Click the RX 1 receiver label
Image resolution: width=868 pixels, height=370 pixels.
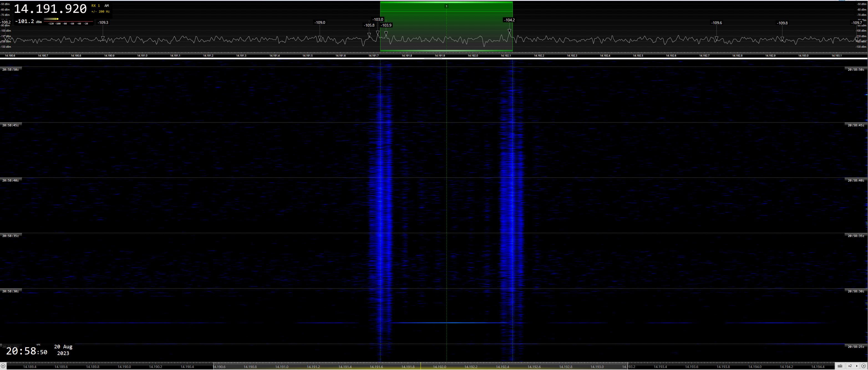click(x=96, y=6)
